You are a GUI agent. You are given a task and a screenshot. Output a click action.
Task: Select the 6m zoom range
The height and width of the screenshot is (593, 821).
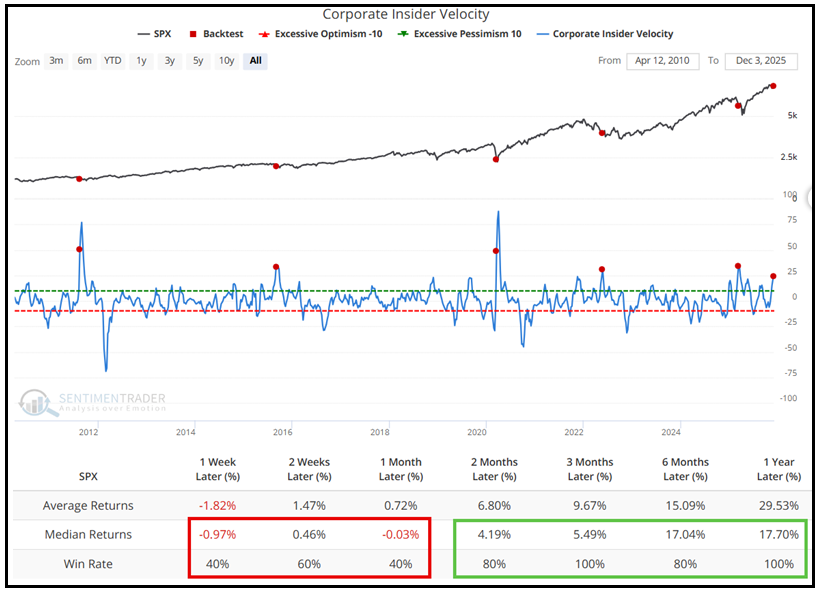pyautogui.click(x=84, y=61)
